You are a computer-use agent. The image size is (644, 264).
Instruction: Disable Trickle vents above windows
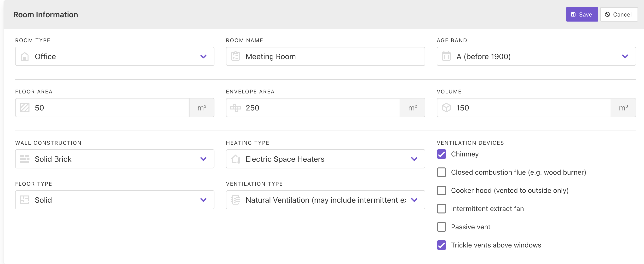tap(441, 245)
